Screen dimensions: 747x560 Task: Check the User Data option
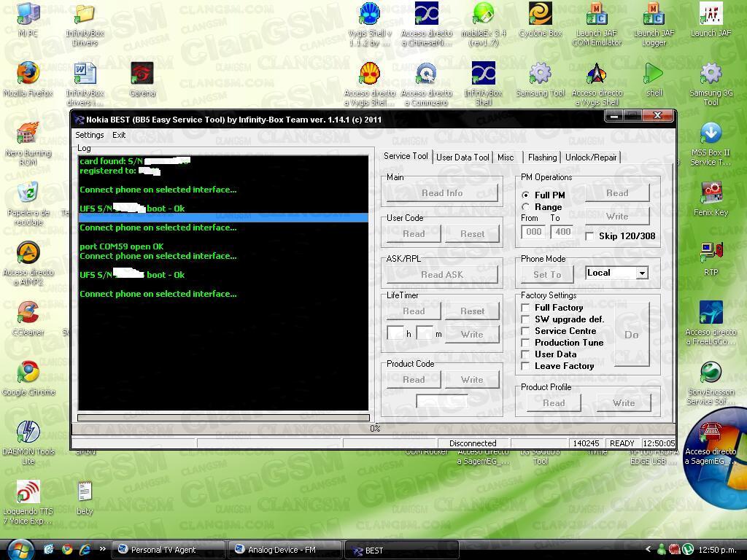(525, 354)
